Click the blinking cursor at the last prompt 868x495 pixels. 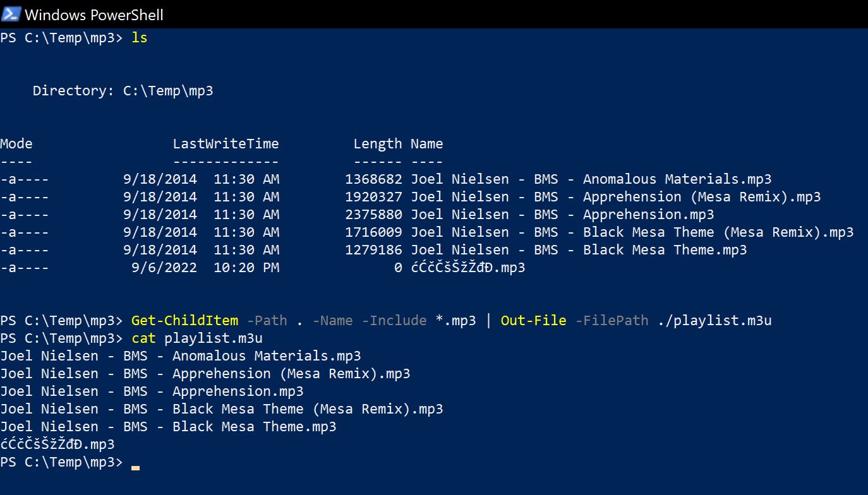pyautogui.click(x=135, y=468)
